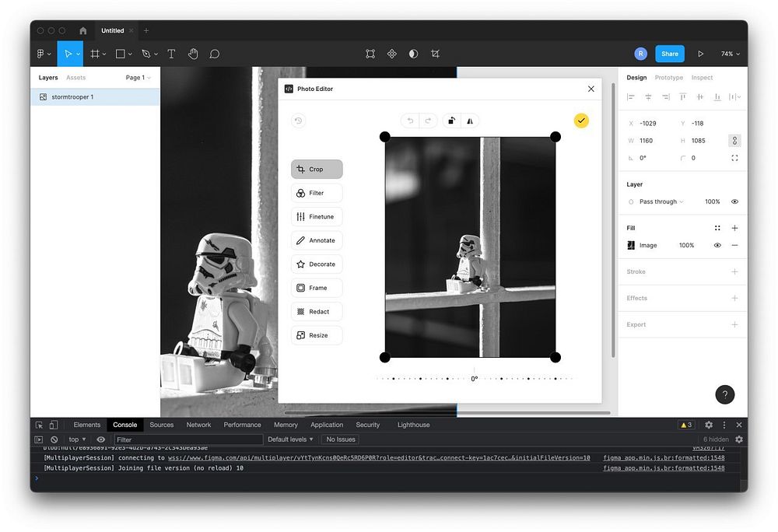778x532 pixels.
Task: Open the Elements DevTools tab
Action: 87,425
